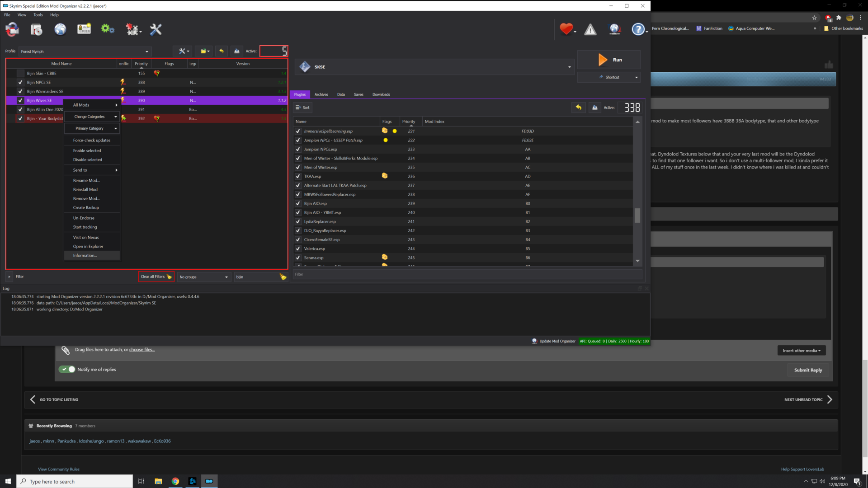Click Submit Reply button in browser
Image resolution: width=868 pixels, height=488 pixels.
808,370
